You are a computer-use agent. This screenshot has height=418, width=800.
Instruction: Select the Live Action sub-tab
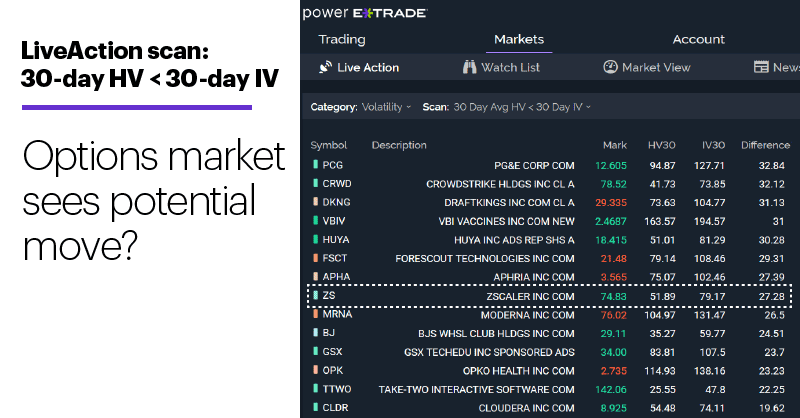(368, 67)
